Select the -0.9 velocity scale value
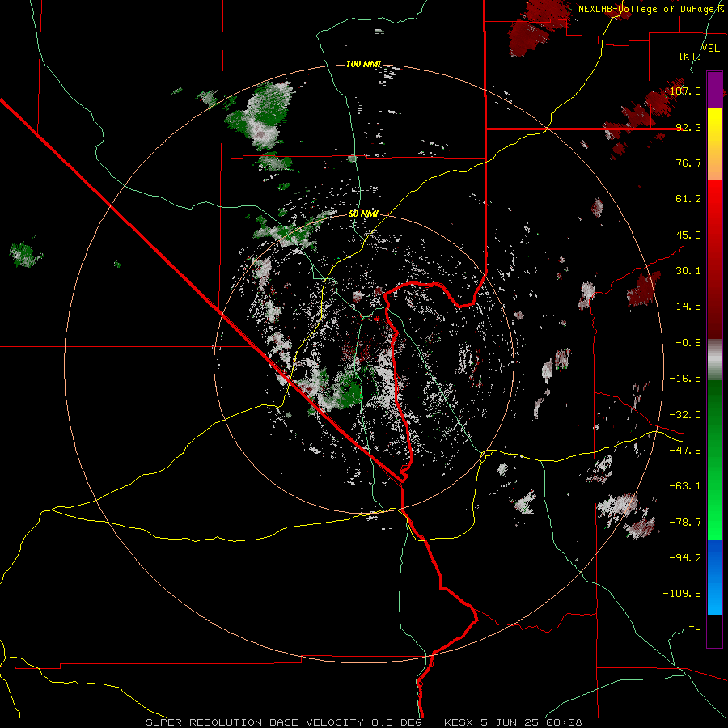The image size is (728, 728). 688,343
